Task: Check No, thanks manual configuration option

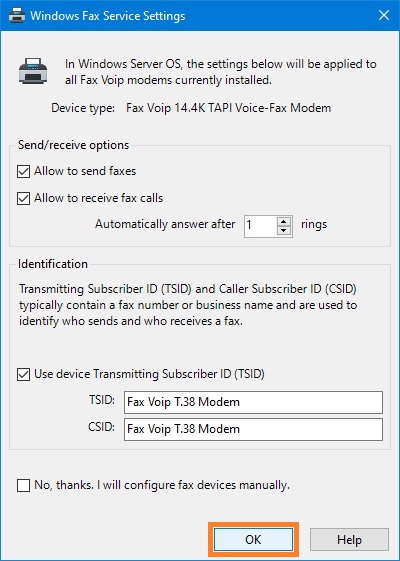Action: point(23,486)
